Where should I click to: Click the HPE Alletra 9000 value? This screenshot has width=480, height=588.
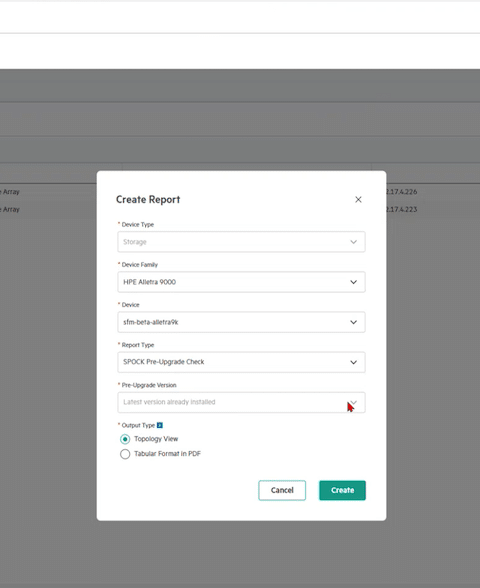(149, 282)
